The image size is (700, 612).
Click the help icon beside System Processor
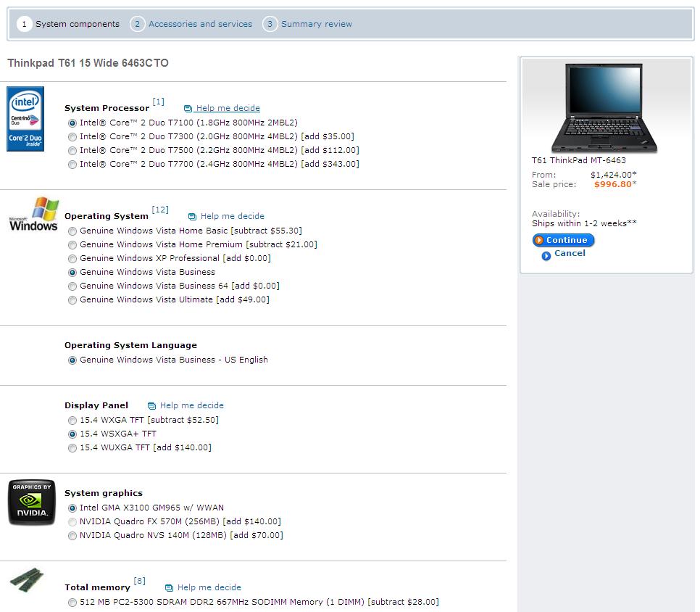click(x=188, y=109)
